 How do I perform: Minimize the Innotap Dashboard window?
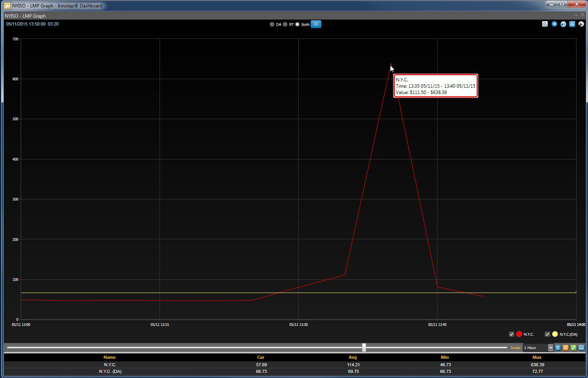click(551, 4)
